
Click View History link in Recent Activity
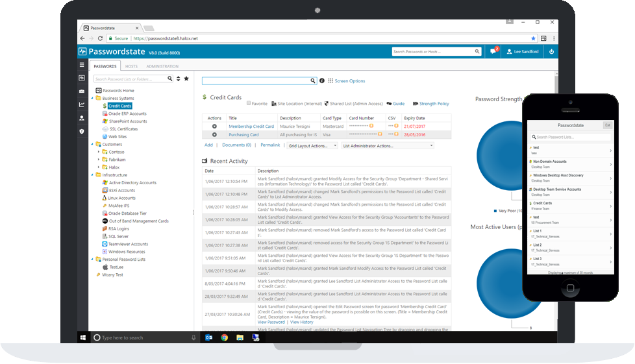(302, 322)
